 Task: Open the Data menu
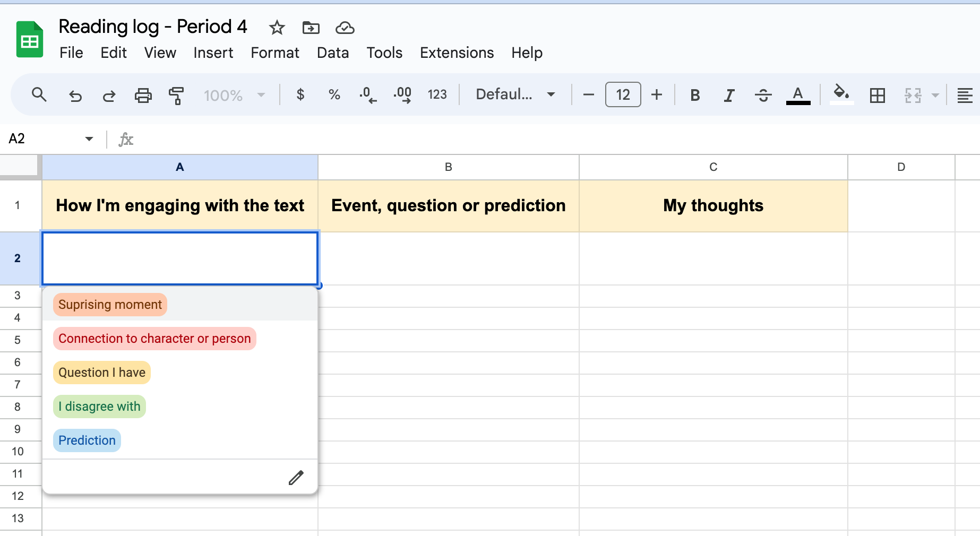coord(333,53)
